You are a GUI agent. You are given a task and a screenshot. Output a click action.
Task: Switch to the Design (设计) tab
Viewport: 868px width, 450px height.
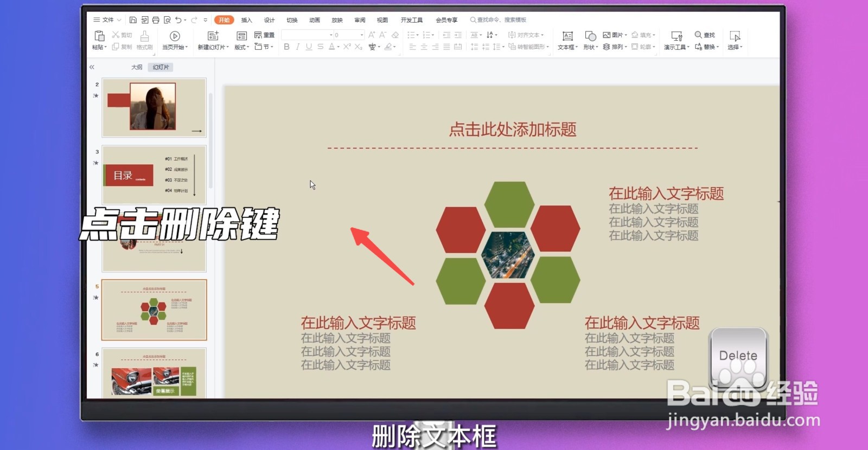click(x=270, y=20)
